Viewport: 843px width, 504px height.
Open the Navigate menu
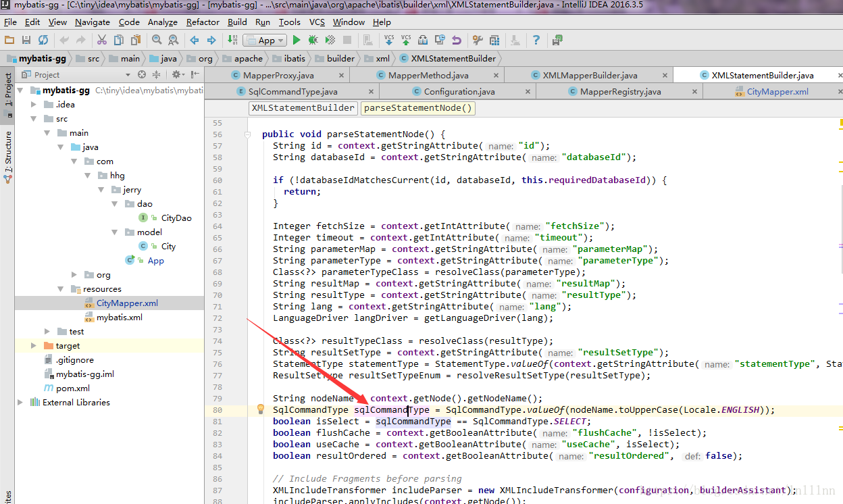tap(93, 22)
